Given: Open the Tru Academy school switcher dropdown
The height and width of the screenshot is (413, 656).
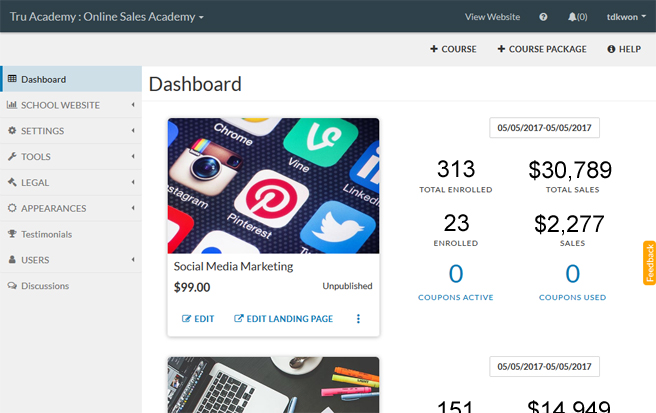Looking at the screenshot, I should [107, 17].
